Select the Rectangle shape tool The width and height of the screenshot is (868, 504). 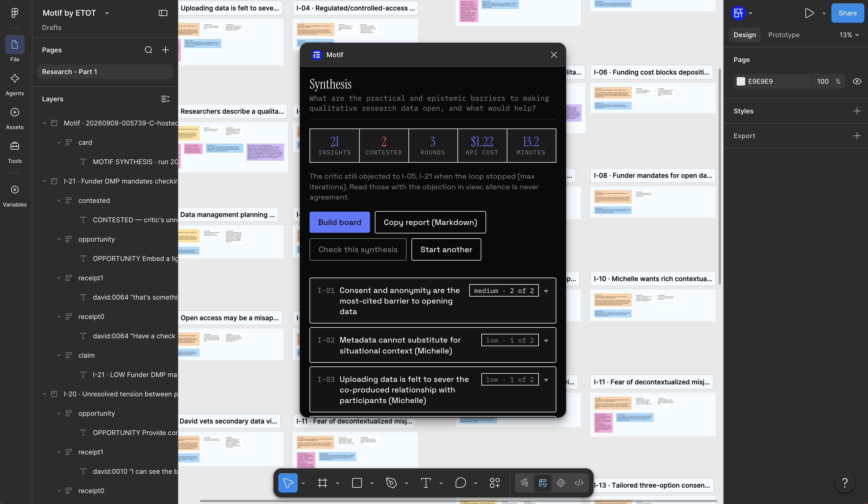tap(357, 483)
